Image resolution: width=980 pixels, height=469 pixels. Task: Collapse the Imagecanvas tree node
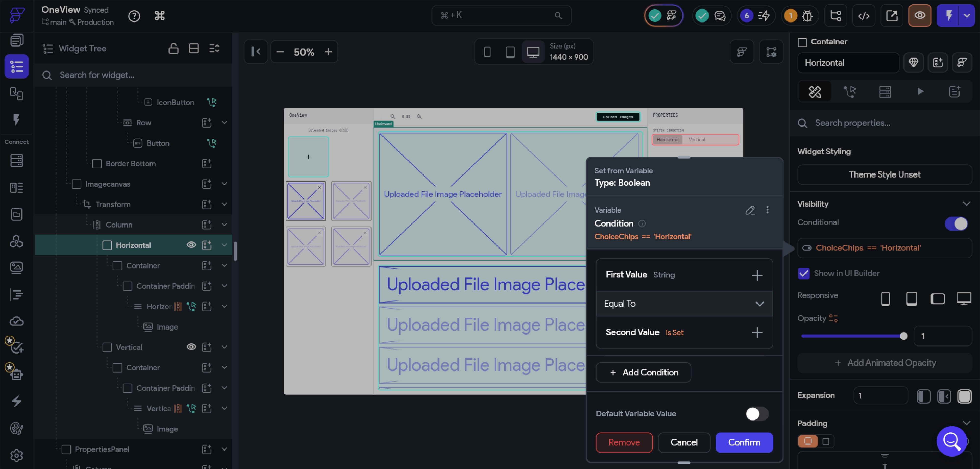[224, 184]
